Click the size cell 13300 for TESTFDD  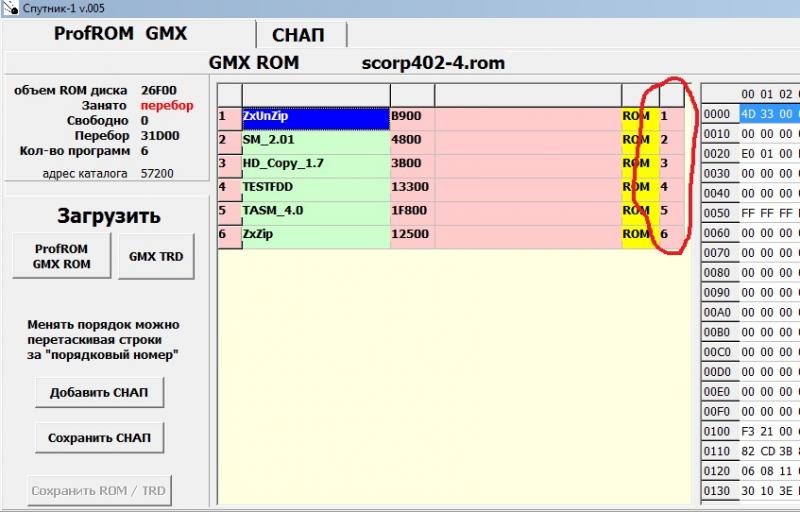411,187
